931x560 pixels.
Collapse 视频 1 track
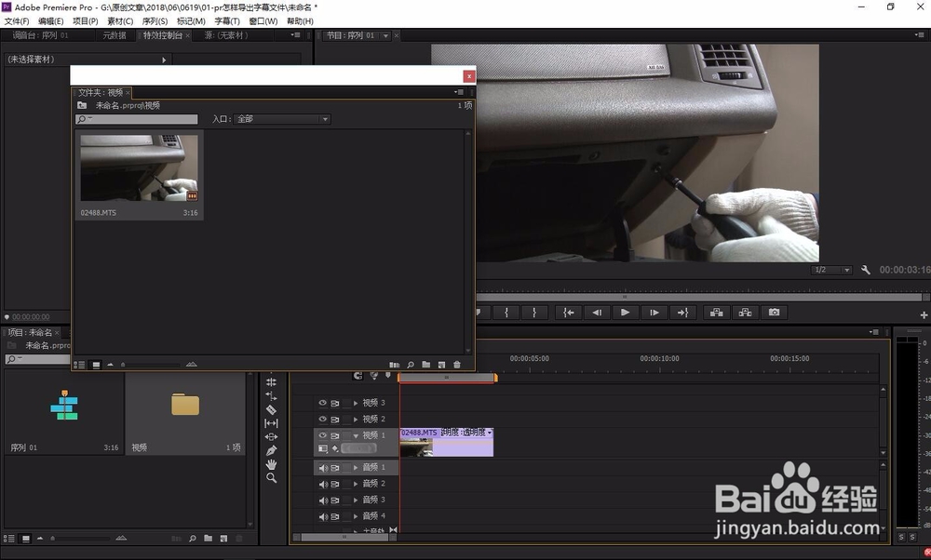coord(356,435)
